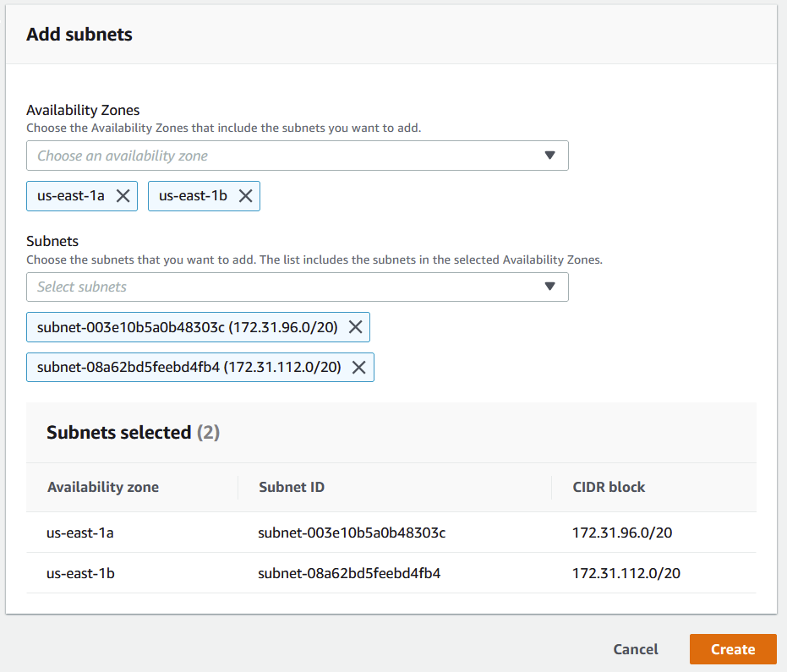
Task: Click the 172.31.112.0/20 CIDR block cell
Action: (x=626, y=573)
